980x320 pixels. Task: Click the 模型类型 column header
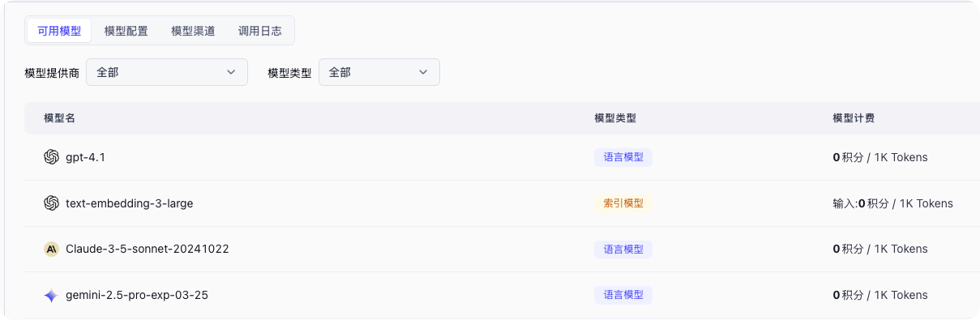click(615, 118)
